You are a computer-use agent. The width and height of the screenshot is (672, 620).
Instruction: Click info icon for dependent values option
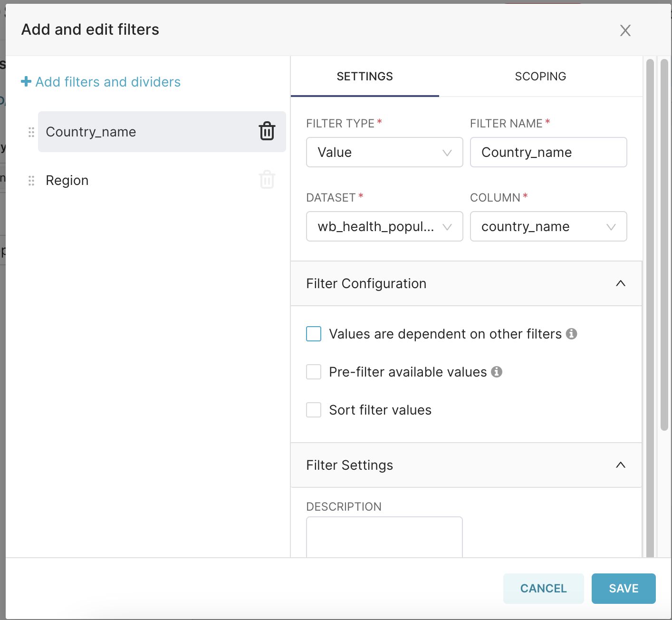572,334
